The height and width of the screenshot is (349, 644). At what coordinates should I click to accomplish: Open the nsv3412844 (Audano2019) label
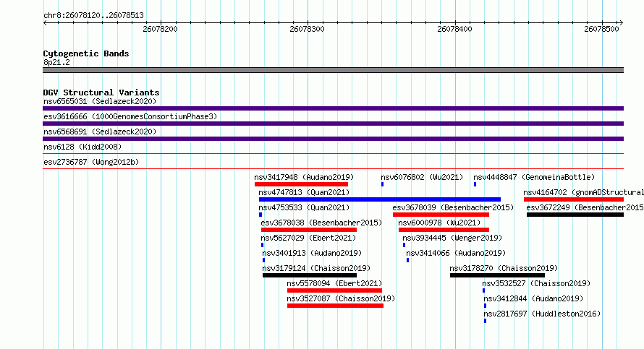tap(533, 298)
